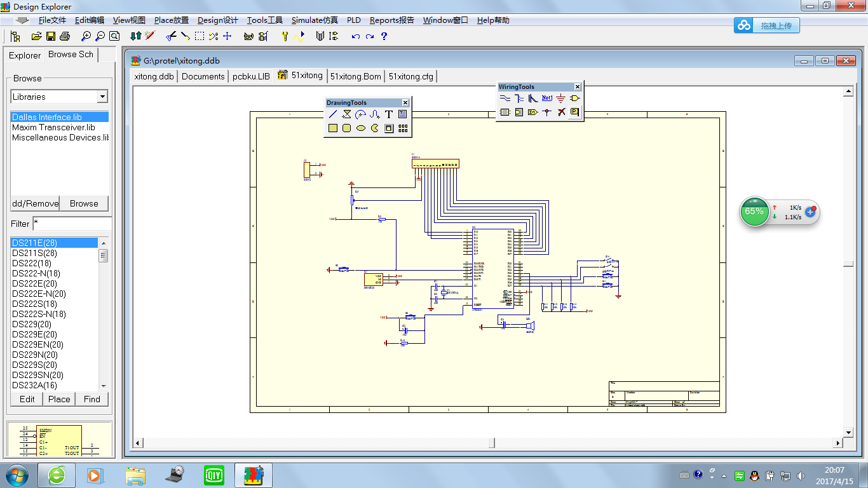Expand the Libraries browse dropdown
Viewport: 868px width, 488px height.
pyautogui.click(x=102, y=97)
